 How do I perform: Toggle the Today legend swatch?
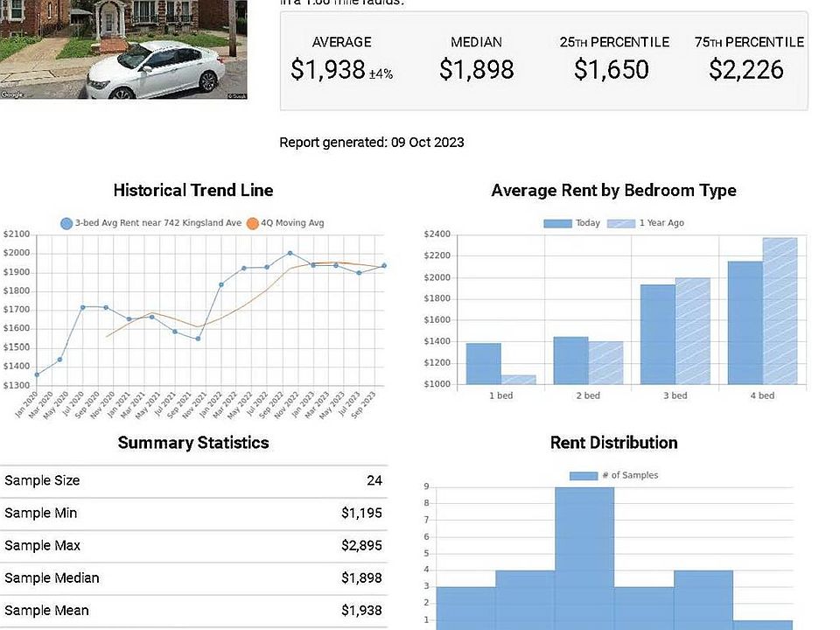tap(557, 223)
